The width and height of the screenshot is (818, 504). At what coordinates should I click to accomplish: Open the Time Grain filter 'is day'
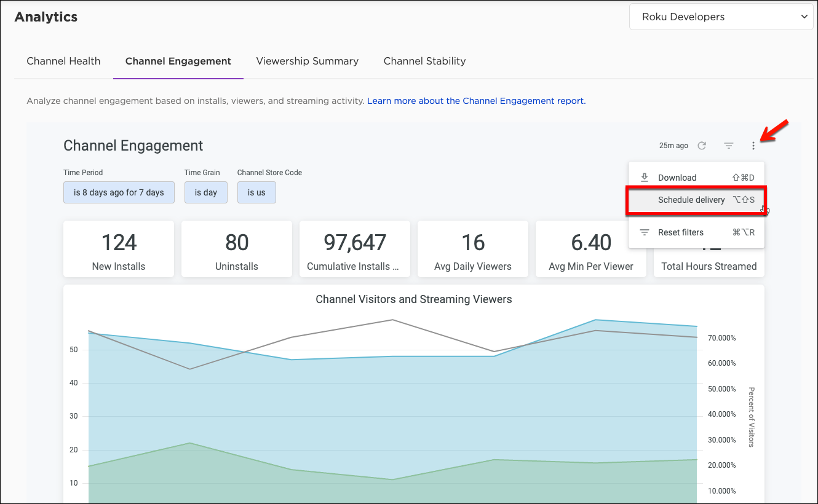pyautogui.click(x=206, y=192)
